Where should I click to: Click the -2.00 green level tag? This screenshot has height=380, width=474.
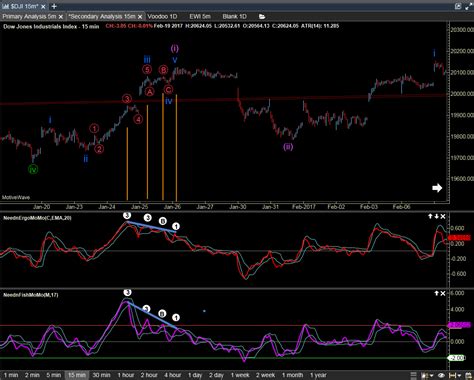point(456,358)
